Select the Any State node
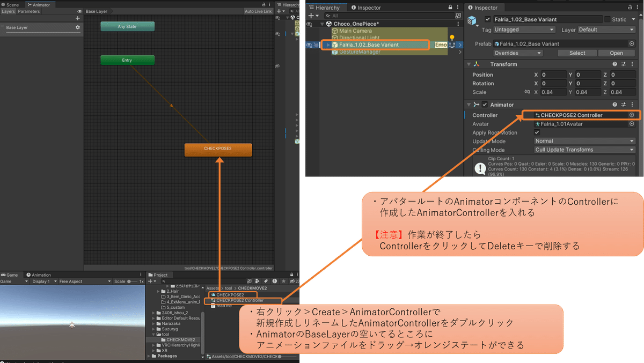This screenshot has height=363, width=644. pos(127,26)
